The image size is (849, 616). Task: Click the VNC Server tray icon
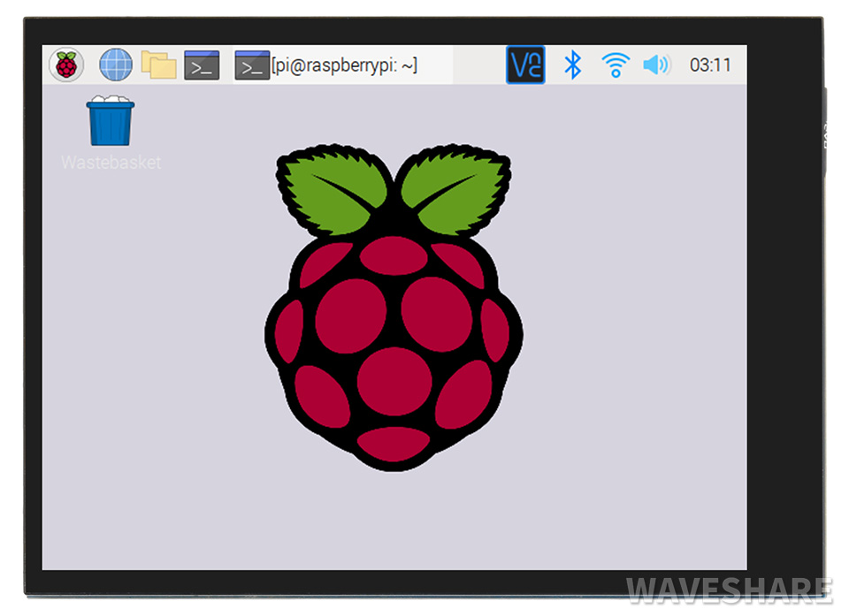point(525,65)
